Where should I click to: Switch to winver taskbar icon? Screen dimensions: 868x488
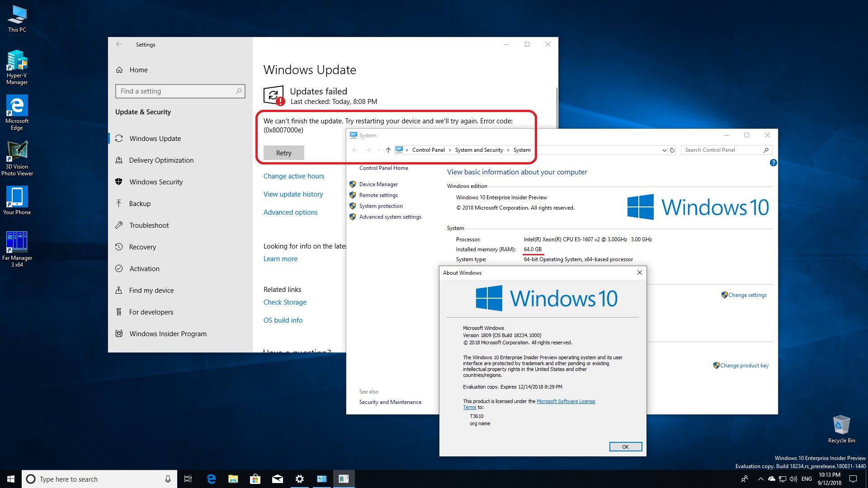[344, 479]
